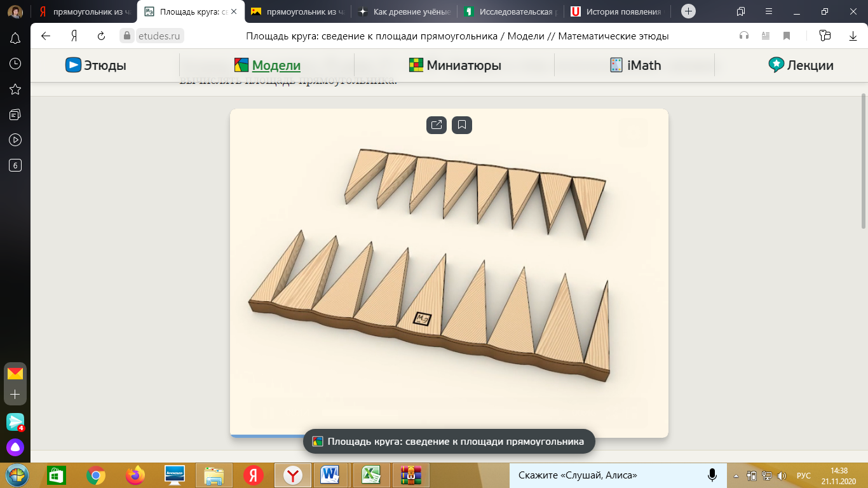This screenshot has width=868, height=488.
Task: Open the volume control in tray
Action: point(782,475)
